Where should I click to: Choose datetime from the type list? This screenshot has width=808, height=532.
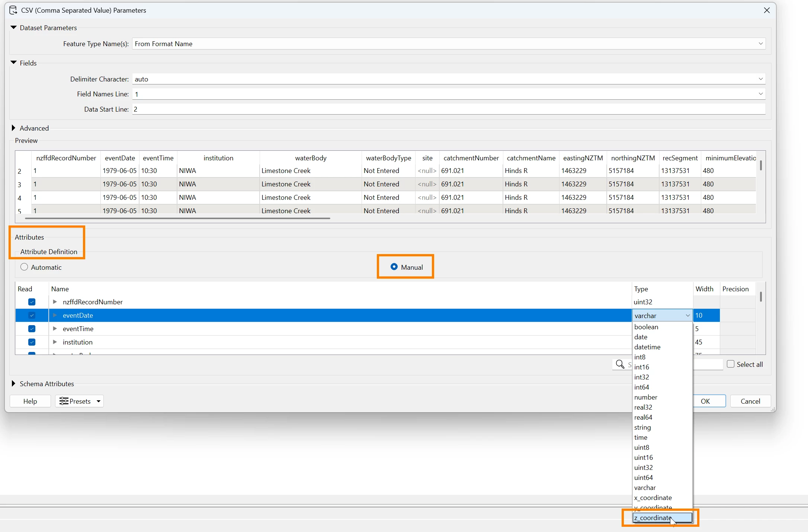pos(647,347)
